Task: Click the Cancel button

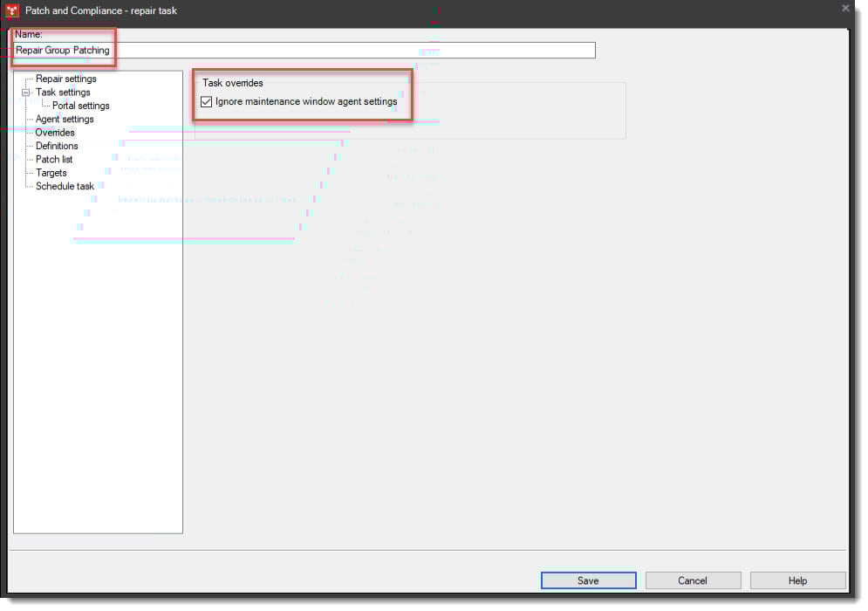Action: click(693, 580)
